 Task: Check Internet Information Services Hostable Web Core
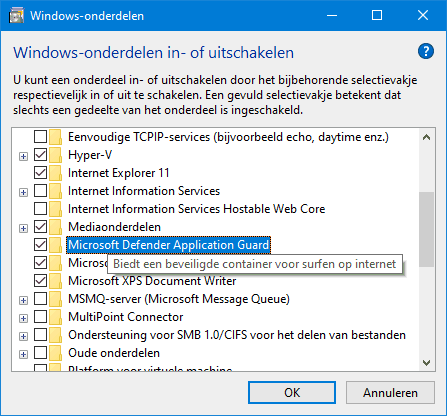(x=40, y=209)
